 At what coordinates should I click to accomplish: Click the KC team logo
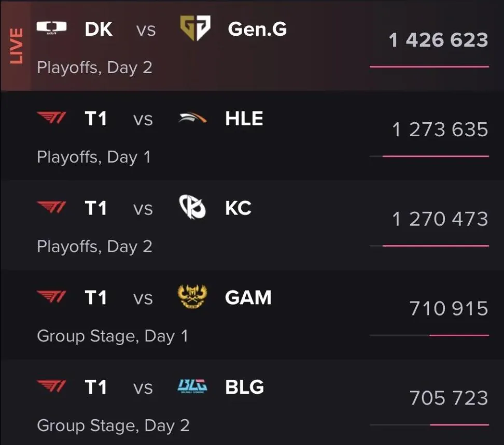point(192,207)
